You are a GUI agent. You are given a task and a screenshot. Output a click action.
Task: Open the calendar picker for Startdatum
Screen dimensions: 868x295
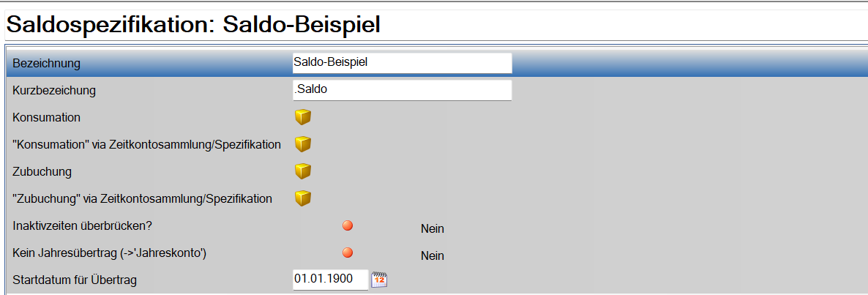point(378,280)
